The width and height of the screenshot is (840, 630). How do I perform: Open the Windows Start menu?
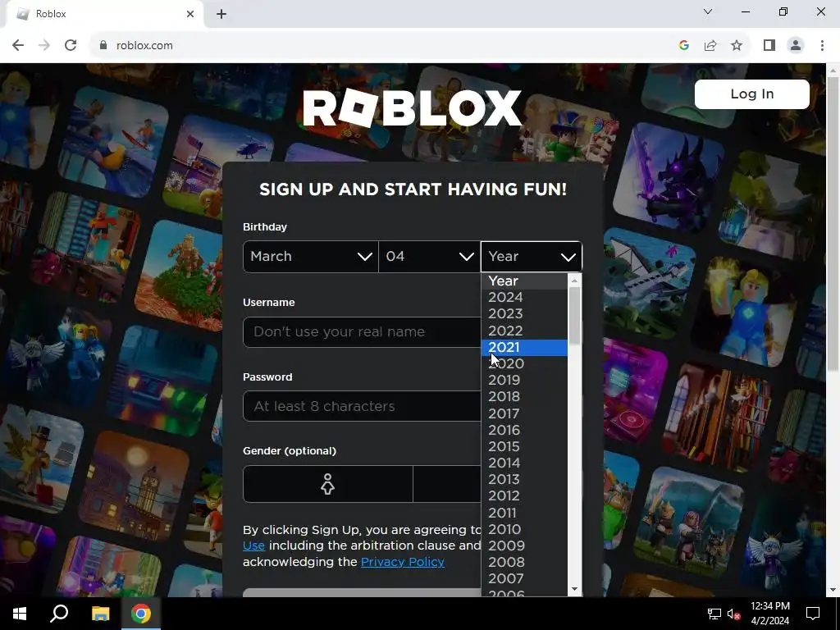pos(20,614)
